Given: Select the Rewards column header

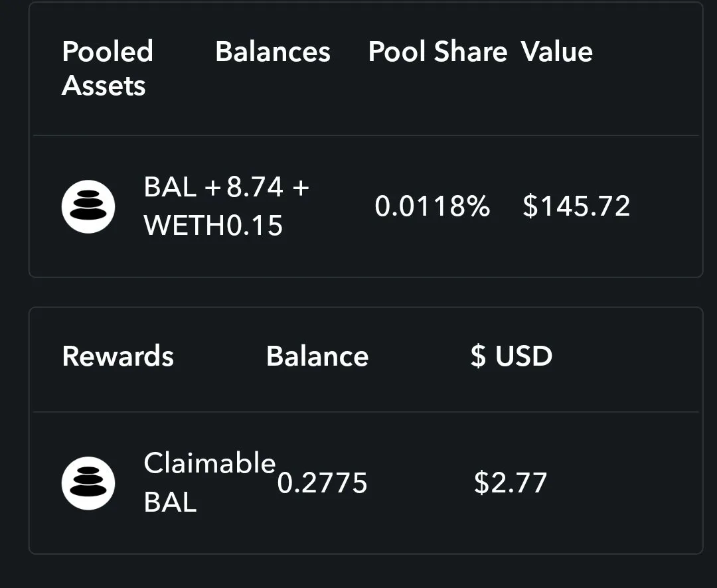Looking at the screenshot, I should [x=118, y=356].
